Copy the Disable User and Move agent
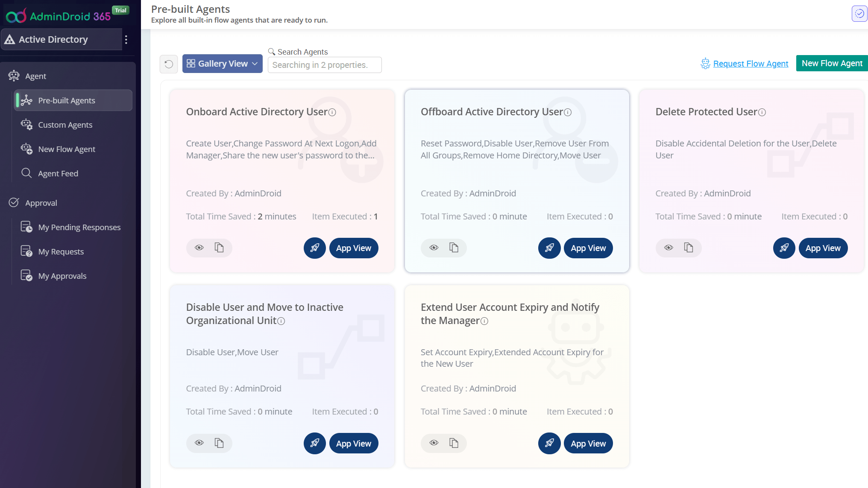Image resolution: width=868 pixels, height=488 pixels. pos(219,443)
